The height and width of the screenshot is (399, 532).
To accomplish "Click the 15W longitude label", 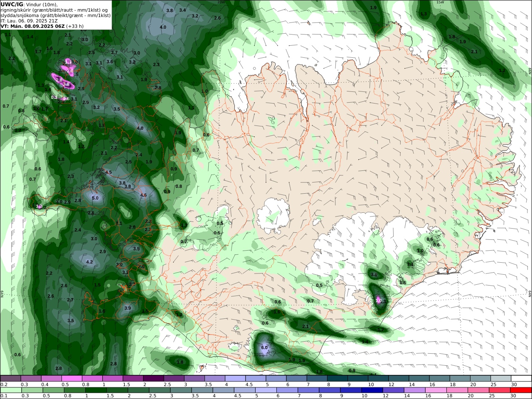I will pos(441,2).
